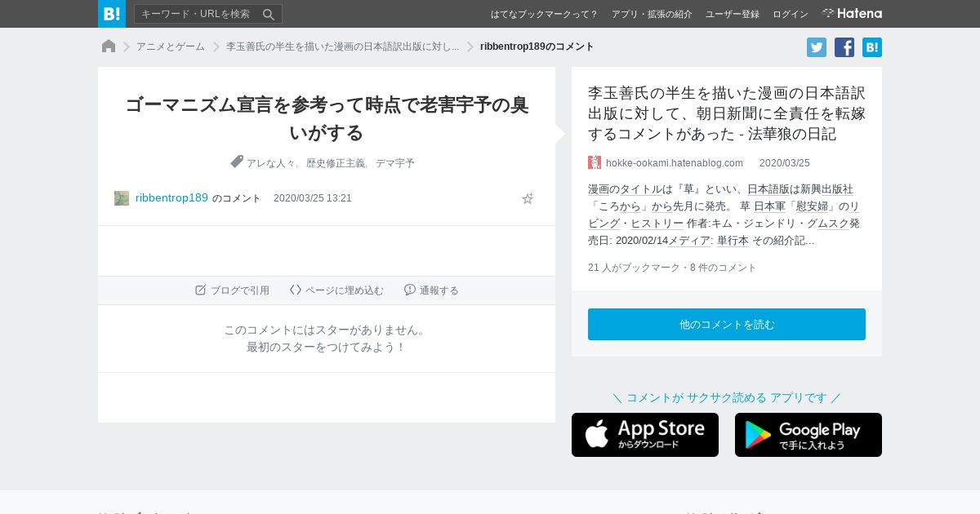Add a star with the star icon
This screenshot has height=514, width=980.
[x=528, y=198]
